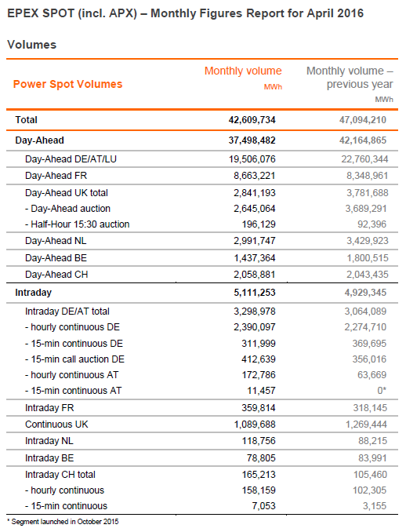The height and width of the screenshot is (532, 406).
Task: Select the Volumes section heading
Action: [x=32, y=45]
